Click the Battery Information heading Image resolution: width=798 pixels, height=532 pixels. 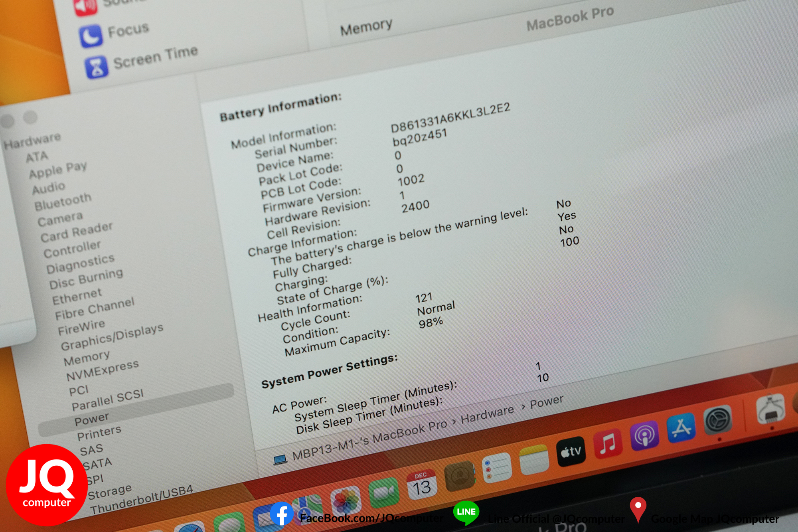(x=280, y=107)
